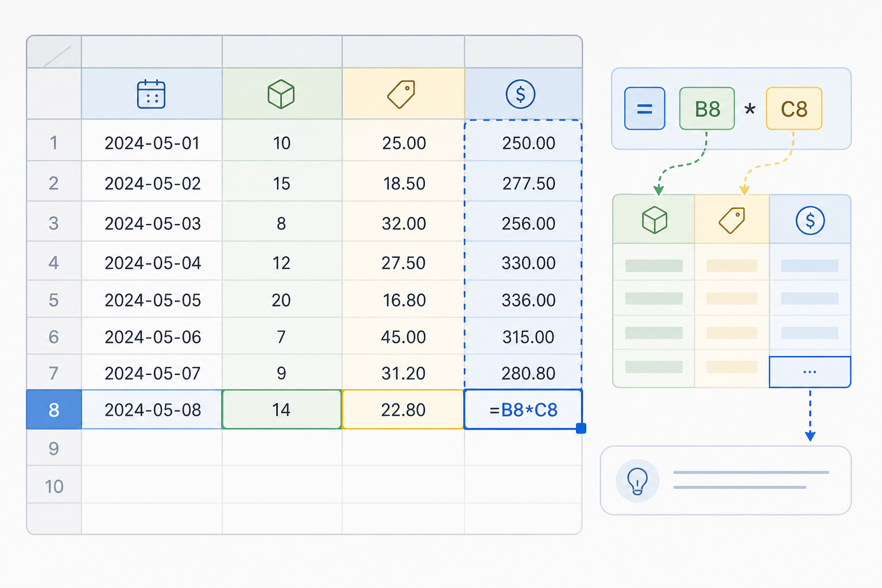Select row header 8
Viewport: 882px width, 588px height.
[54, 409]
